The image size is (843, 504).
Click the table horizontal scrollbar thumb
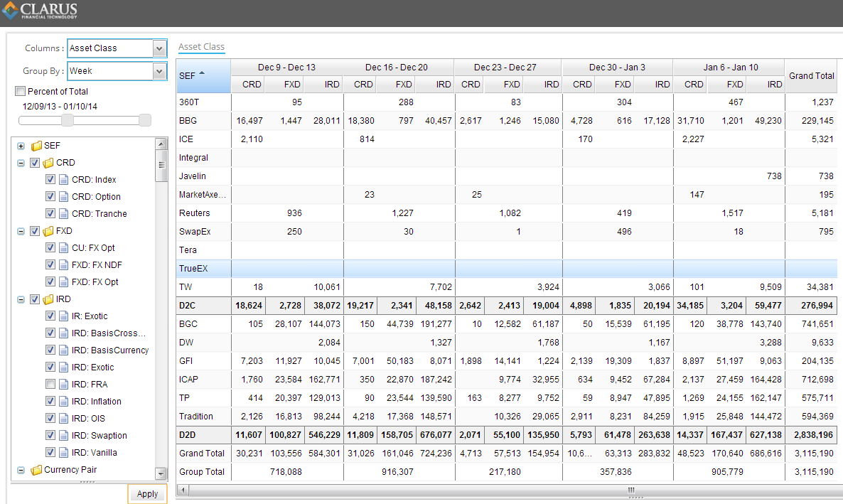[x=631, y=490]
